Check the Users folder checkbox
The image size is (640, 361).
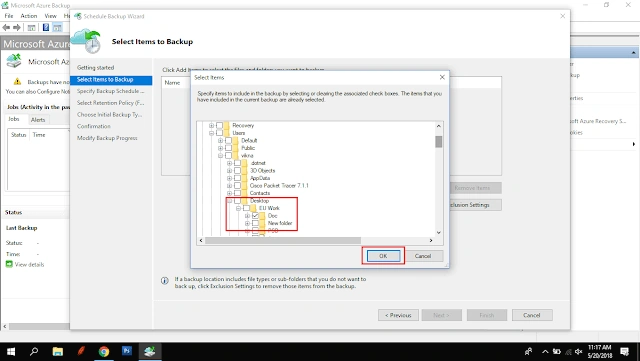click(x=220, y=133)
